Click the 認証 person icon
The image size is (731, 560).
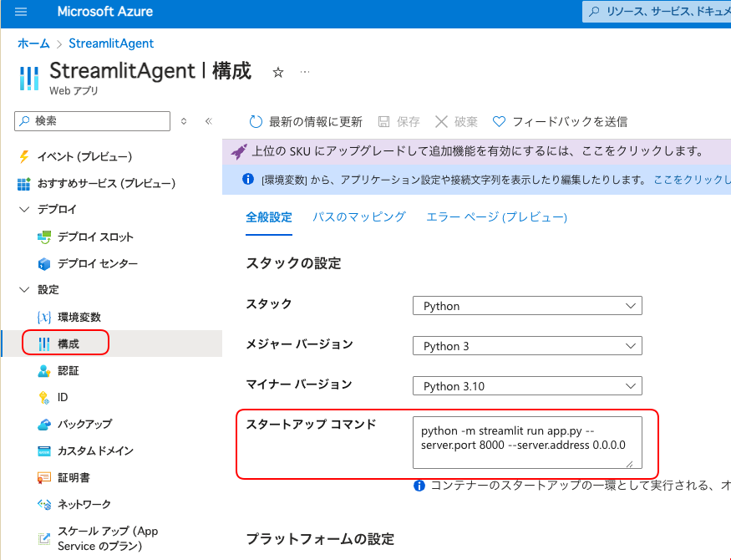point(43,371)
